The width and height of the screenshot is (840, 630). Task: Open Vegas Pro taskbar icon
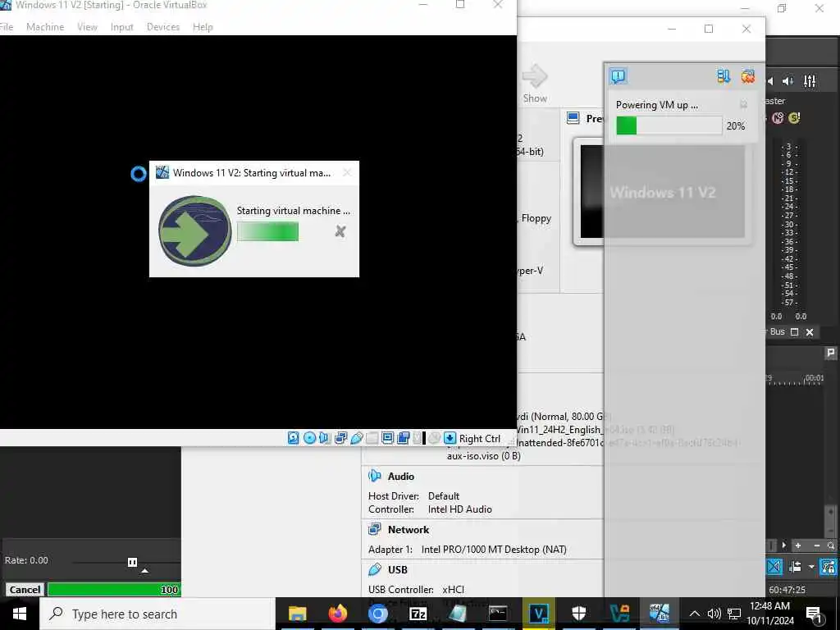[x=538, y=614]
